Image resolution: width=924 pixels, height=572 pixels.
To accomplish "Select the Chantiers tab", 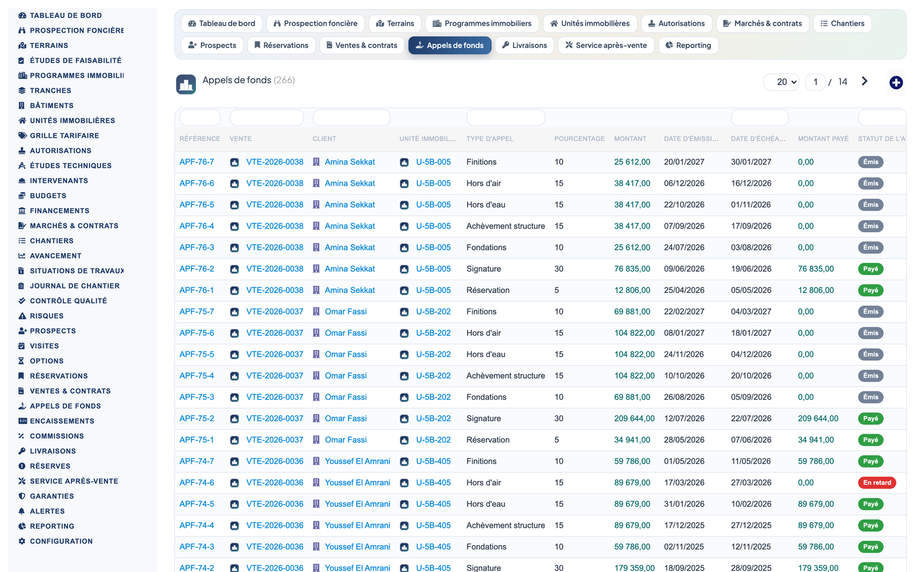I will pyautogui.click(x=842, y=24).
